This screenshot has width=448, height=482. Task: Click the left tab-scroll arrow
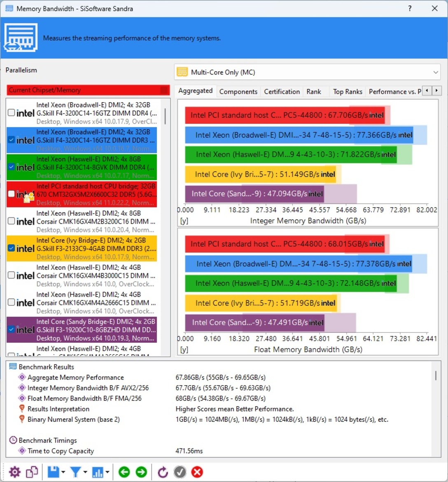[427, 91]
